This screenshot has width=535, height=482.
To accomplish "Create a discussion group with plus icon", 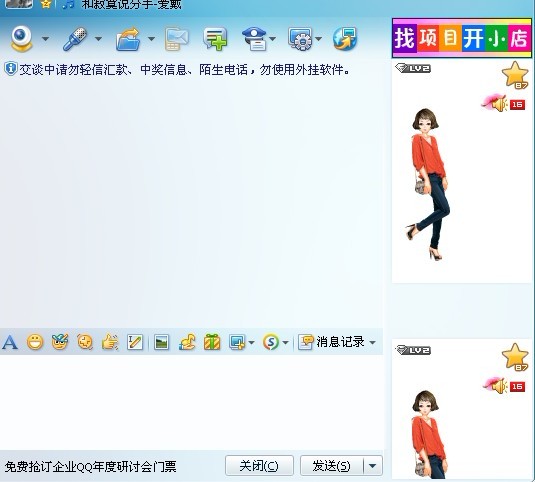I will point(215,39).
